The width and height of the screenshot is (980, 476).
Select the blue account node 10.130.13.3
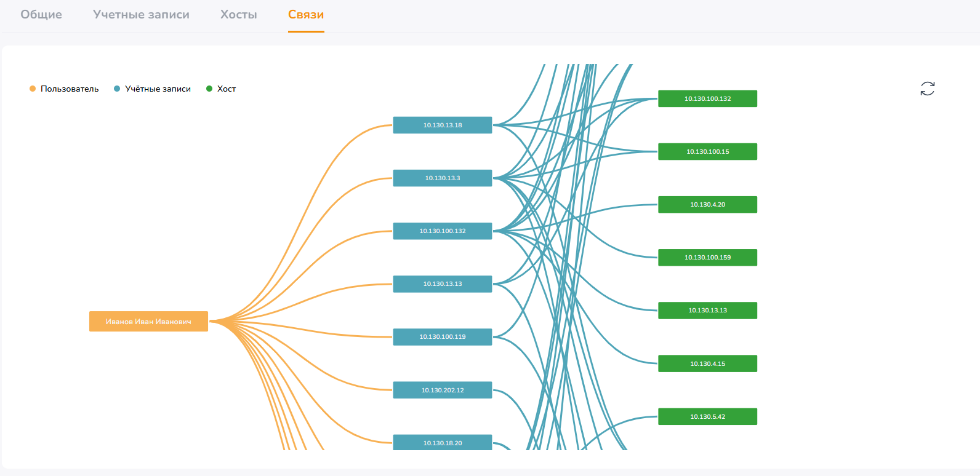click(x=443, y=178)
